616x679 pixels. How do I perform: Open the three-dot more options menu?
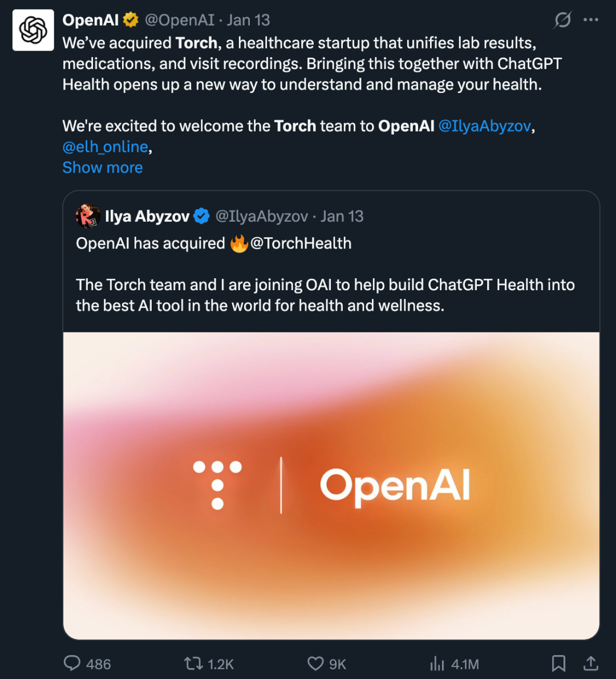click(x=591, y=20)
